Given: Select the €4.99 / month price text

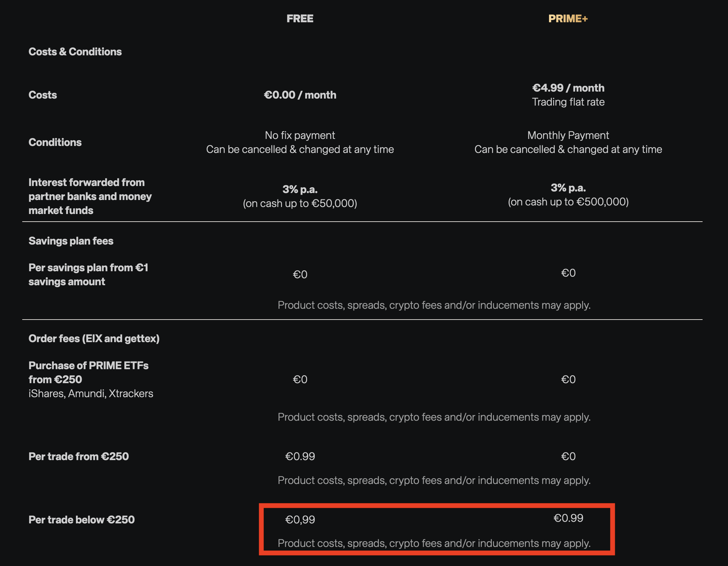Looking at the screenshot, I should point(568,88).
